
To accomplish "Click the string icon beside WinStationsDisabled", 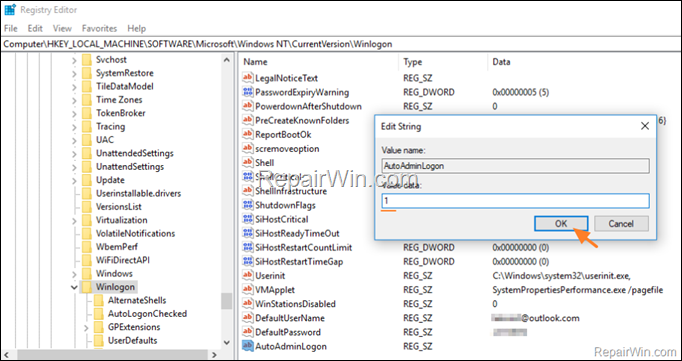I will pyautogui.click(x=248, y=304).
